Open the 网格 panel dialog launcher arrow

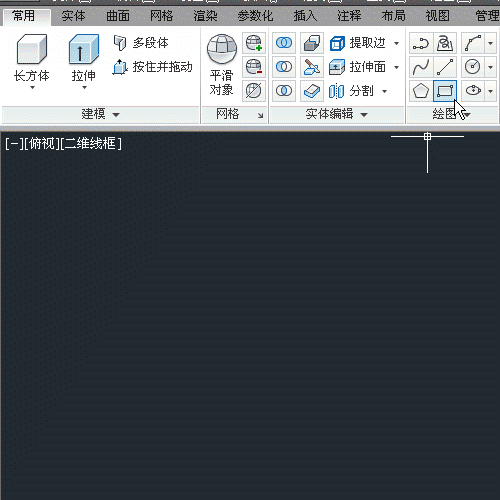click(260, 115)
